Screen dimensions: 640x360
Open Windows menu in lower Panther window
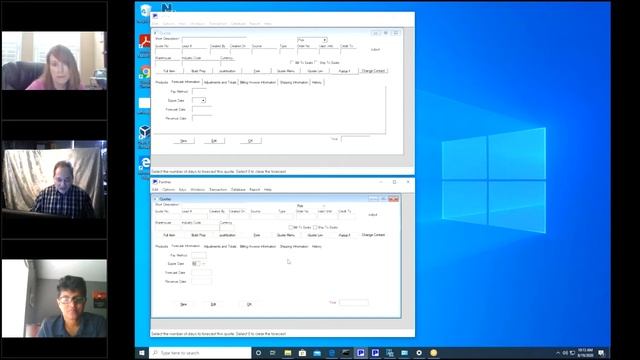pos(198,190)
